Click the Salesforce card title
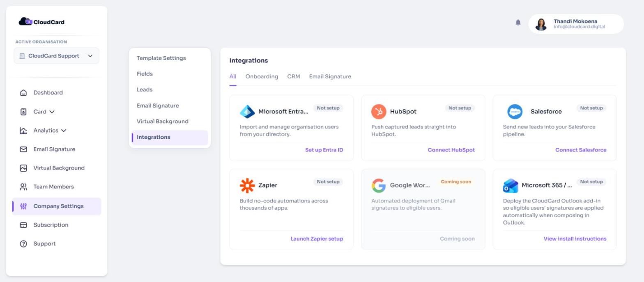 546,112
